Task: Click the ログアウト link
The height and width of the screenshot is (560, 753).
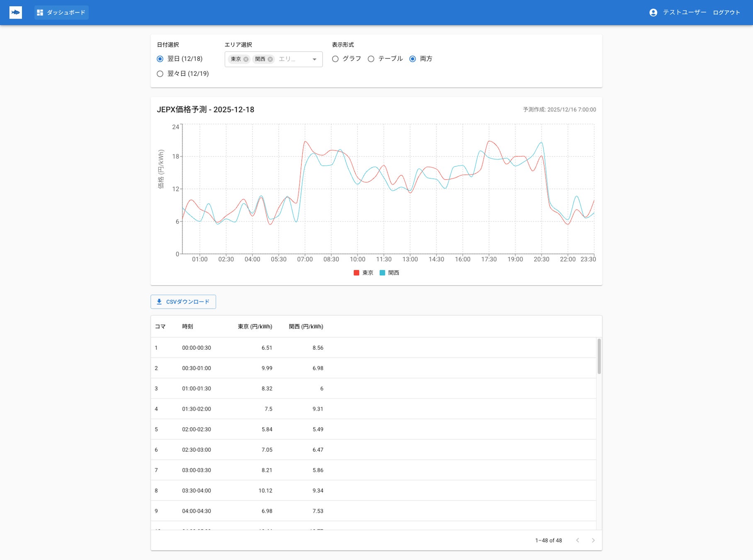Action: [726, 12]
